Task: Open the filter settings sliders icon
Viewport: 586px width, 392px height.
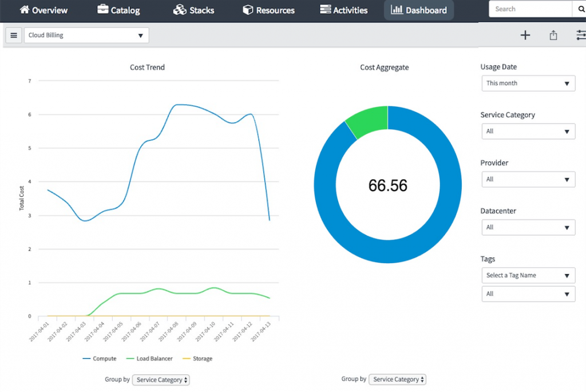Action: (580, 35)
